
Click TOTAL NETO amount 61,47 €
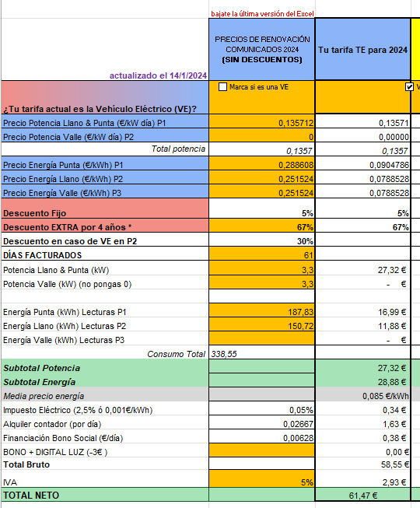tap(363, 496)
